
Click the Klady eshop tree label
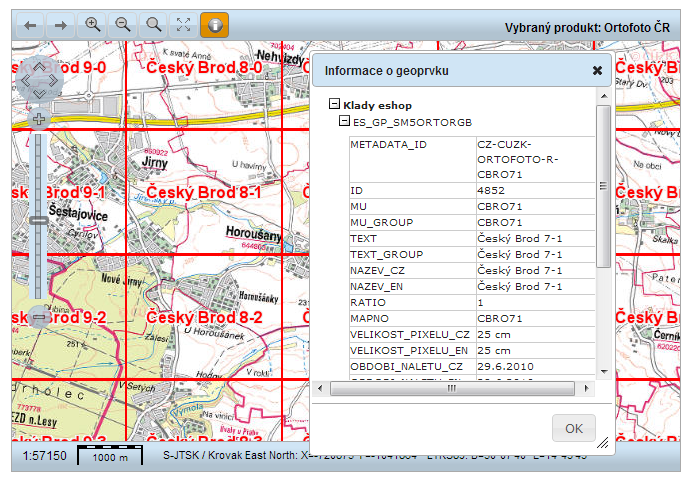pos(377,106)
